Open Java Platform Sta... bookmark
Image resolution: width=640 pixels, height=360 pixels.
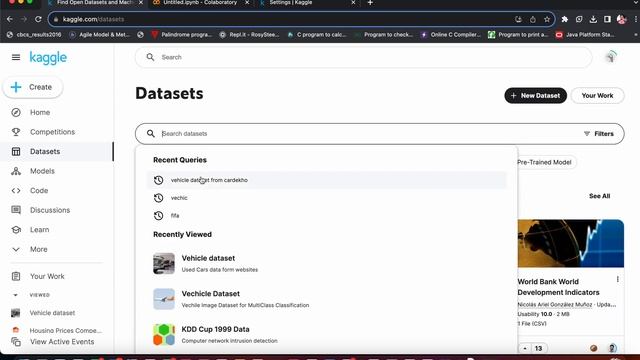[585, 35]
